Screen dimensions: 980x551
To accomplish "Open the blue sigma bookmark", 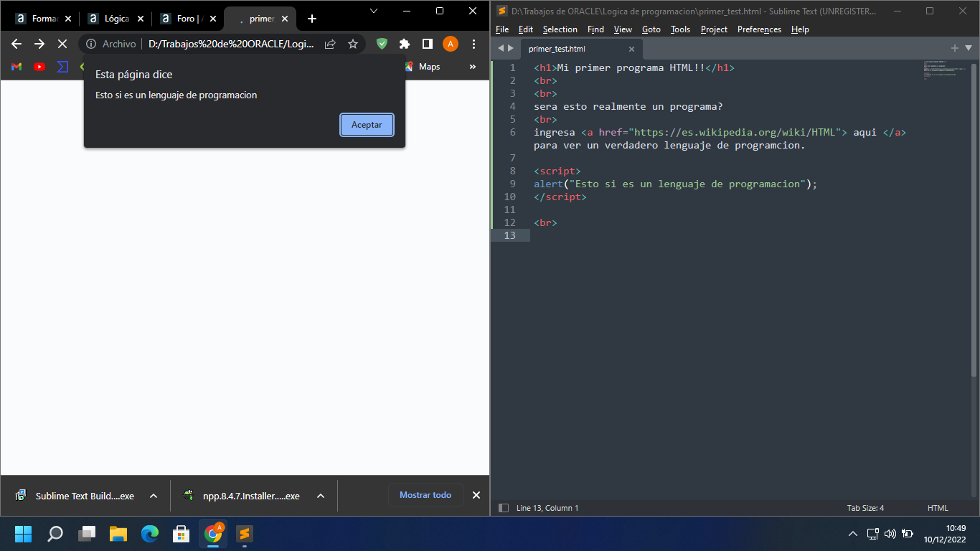I will 62,67.
